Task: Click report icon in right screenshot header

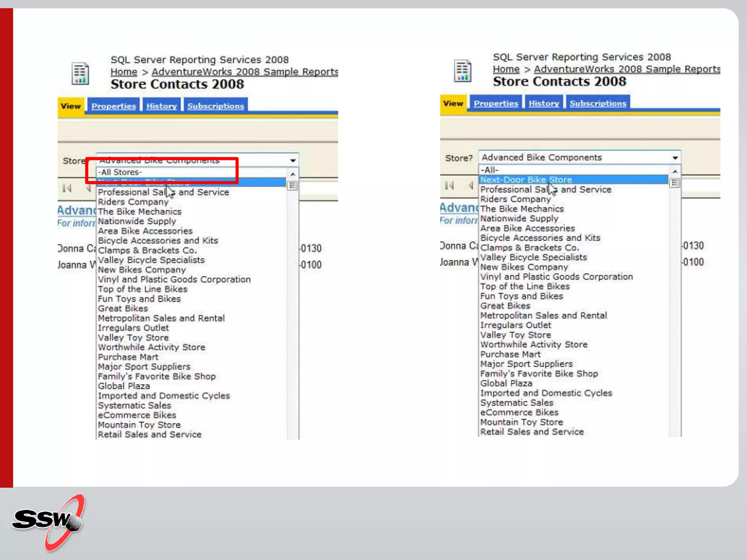Action: click(462, 71)
